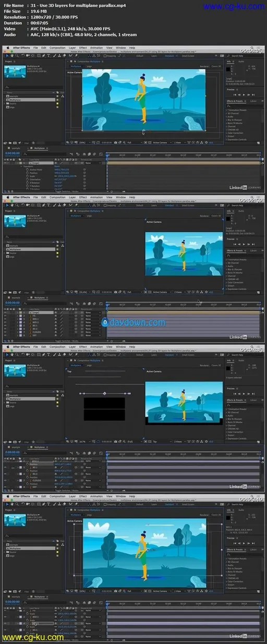Open Info panel tab in 00:02:50 frame
267x644 pixels.
click(x=229, y=211)
